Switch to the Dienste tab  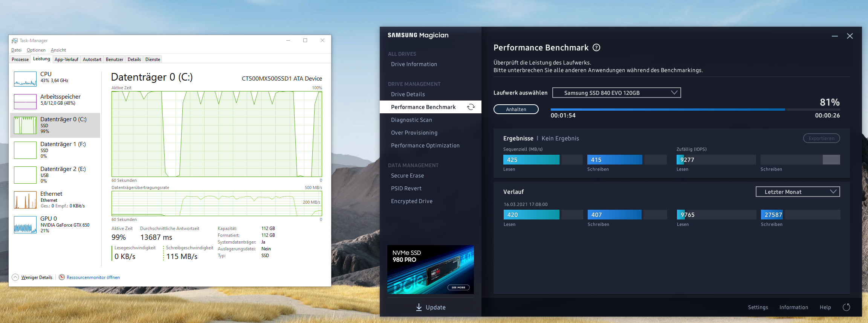pyautogui.click(x=153, y=59)
